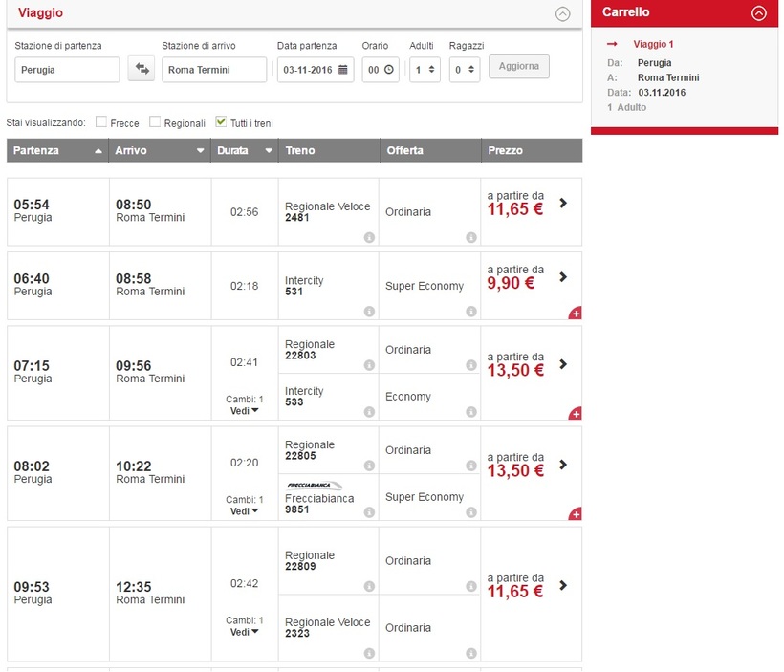Show info for Frecciabianca 9851 train

click(x=368, y=512)
